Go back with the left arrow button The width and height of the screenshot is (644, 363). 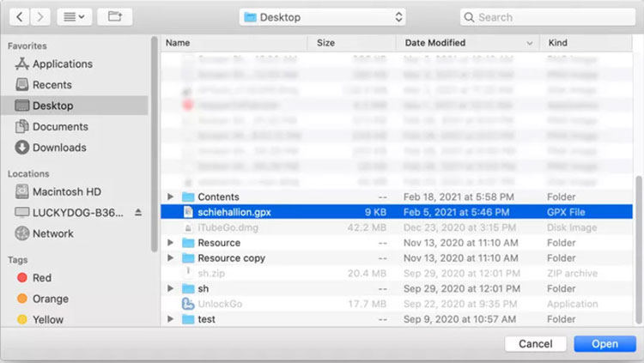tap(19, 17)
